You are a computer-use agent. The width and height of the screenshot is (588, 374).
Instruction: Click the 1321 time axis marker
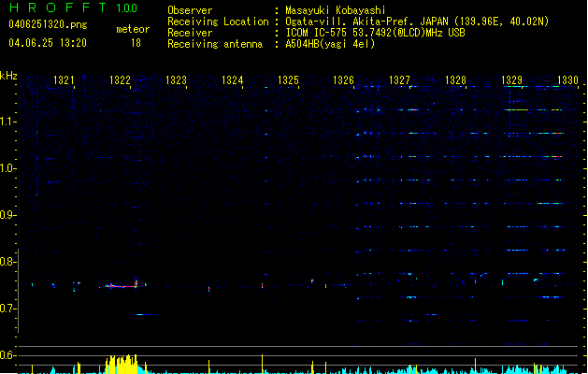click(64, 80)
